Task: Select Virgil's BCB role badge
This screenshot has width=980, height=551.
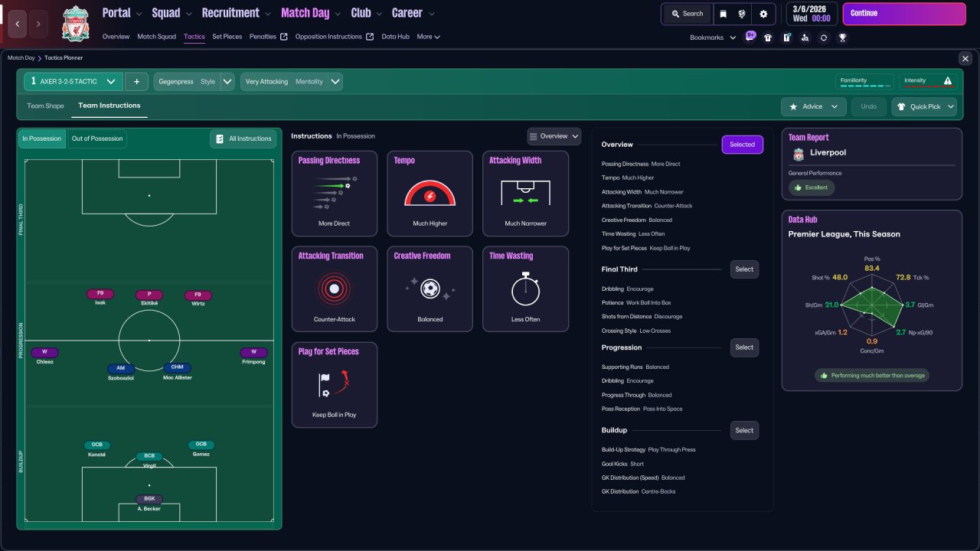Action: [149, 456]
